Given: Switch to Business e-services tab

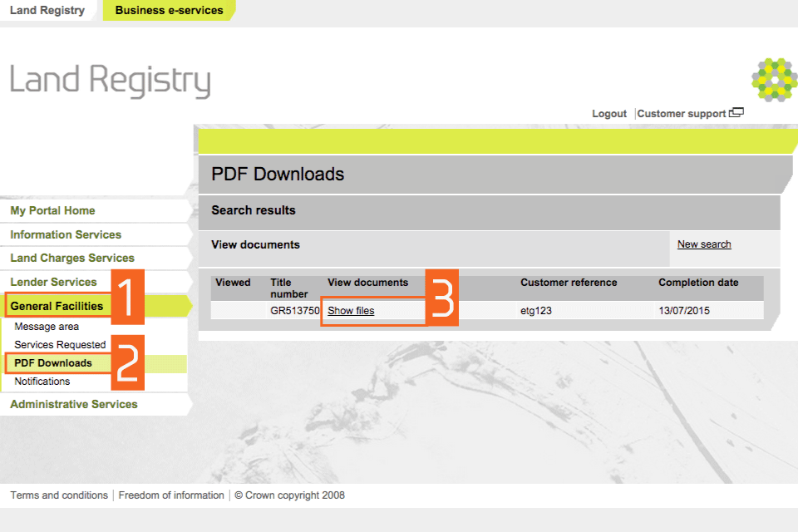Looking at the screenshot, I should click(x=169, y=11).
